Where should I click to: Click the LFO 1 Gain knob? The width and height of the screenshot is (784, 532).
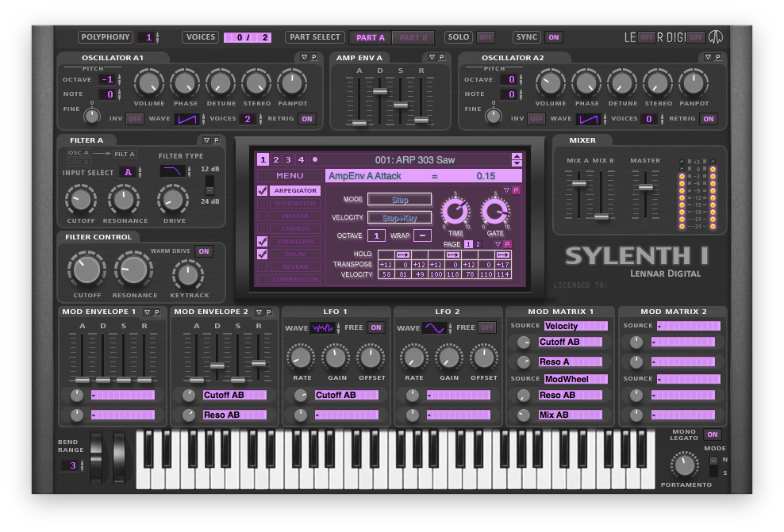coord(336,358)
